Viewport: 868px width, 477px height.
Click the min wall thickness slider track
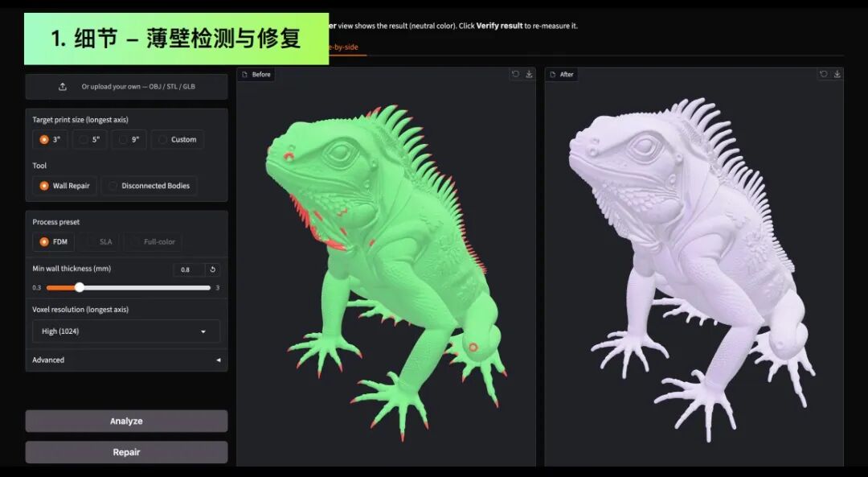click(129, 287)
